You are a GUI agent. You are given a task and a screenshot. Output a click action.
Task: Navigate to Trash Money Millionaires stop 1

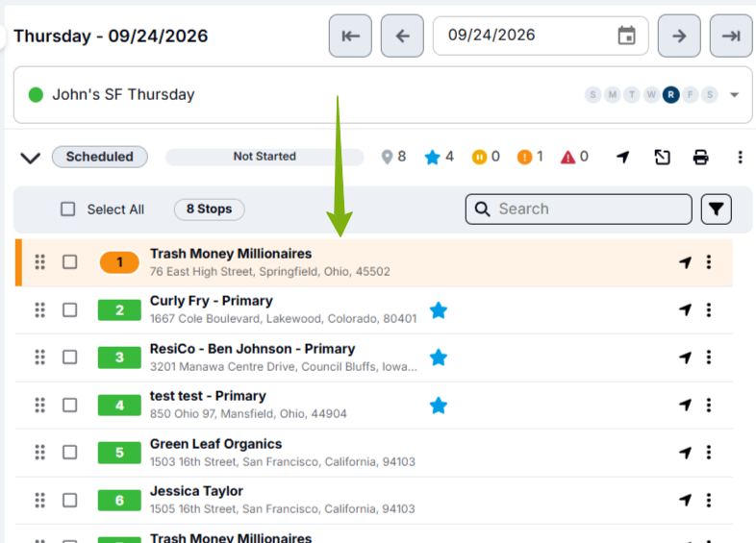[x=685, y=262]
